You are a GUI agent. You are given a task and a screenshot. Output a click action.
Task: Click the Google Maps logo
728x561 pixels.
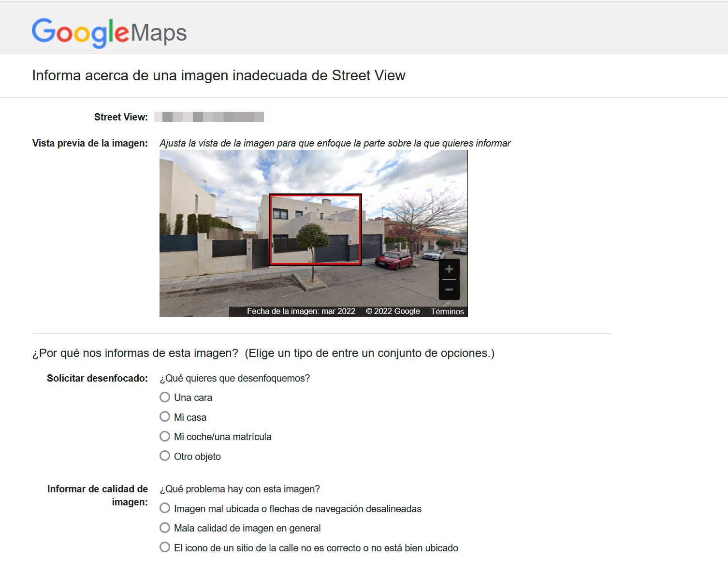pyautogui.click(x=109, y=32)
